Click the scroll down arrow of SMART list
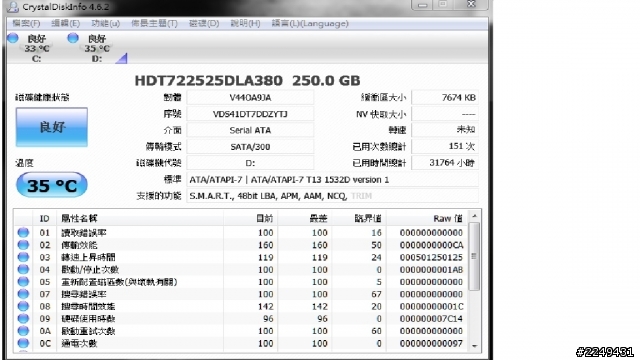640x360 pixels. [474, 346]
